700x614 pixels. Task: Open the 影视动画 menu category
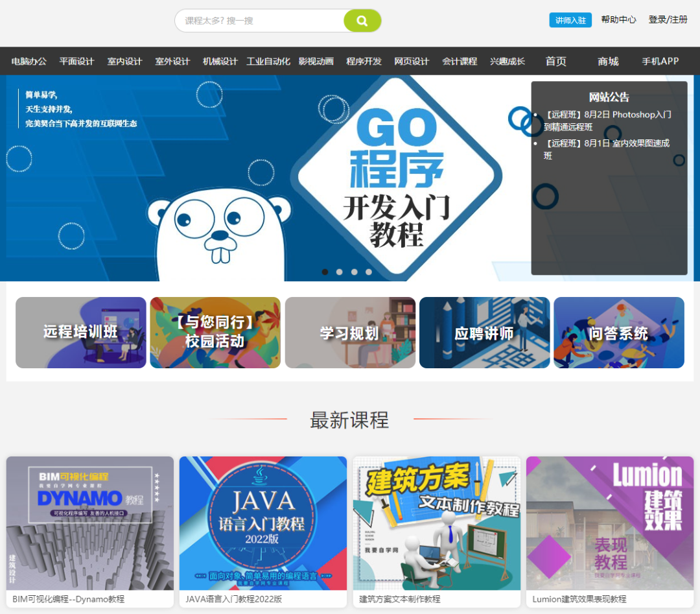tap(316, 61)
